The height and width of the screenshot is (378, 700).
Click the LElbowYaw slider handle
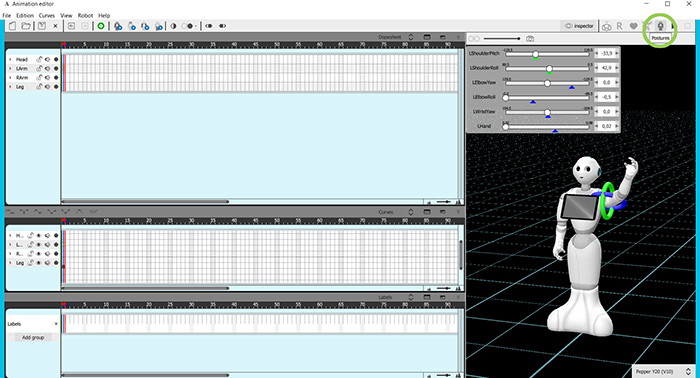[x=547, y=83]
